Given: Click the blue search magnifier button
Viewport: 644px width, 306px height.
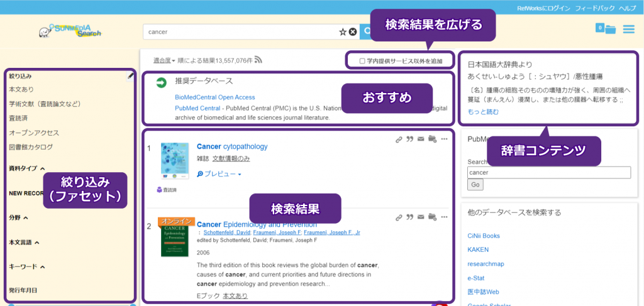Looking at the screenshot, I should (365, 32).
